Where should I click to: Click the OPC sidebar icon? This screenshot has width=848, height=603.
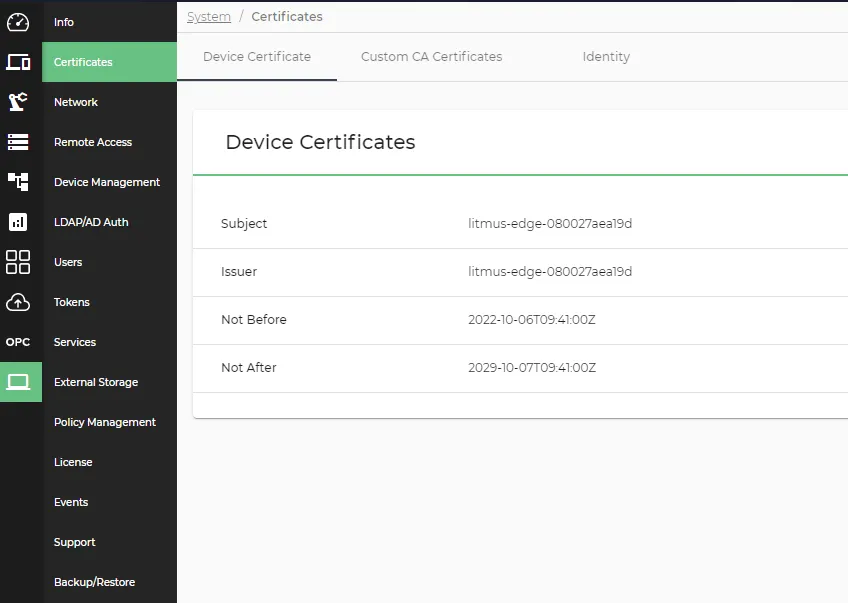click(x=18, y=342)
